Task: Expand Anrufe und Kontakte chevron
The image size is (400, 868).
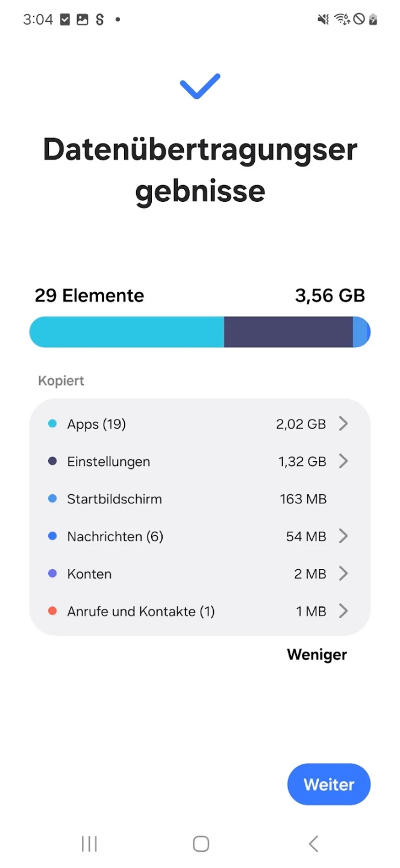Action: pyautogui.click(x=343, y=611)
